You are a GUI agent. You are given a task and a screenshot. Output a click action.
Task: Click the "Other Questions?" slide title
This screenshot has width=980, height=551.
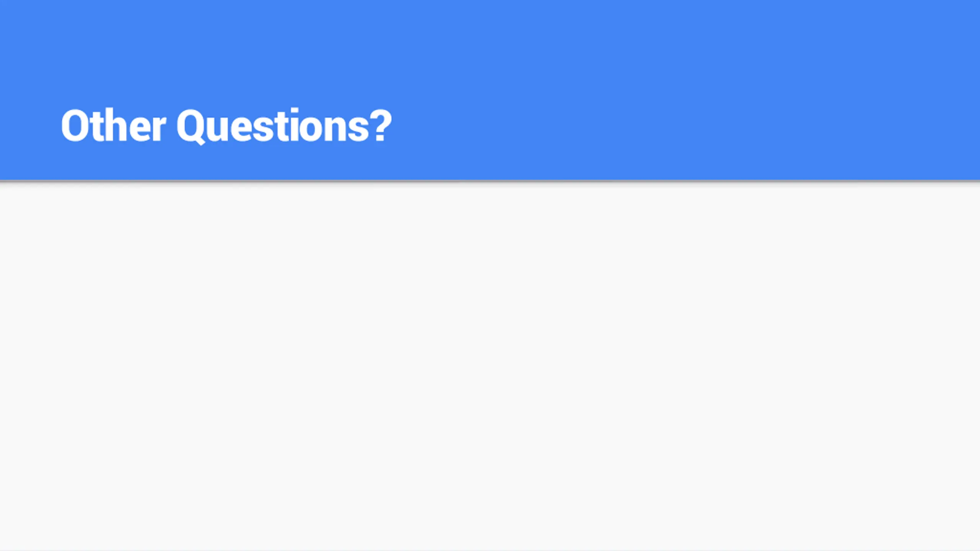pyautogui.click(x=227, y=126)
